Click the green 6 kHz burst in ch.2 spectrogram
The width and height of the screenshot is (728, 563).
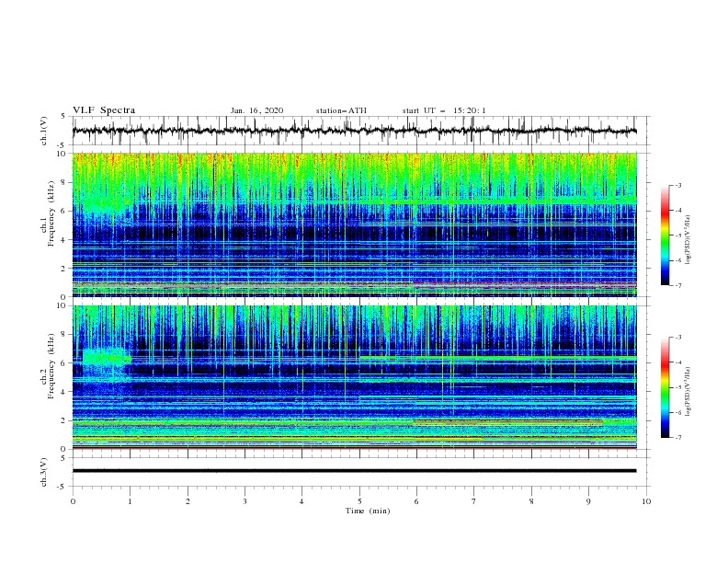coord(107,359)
